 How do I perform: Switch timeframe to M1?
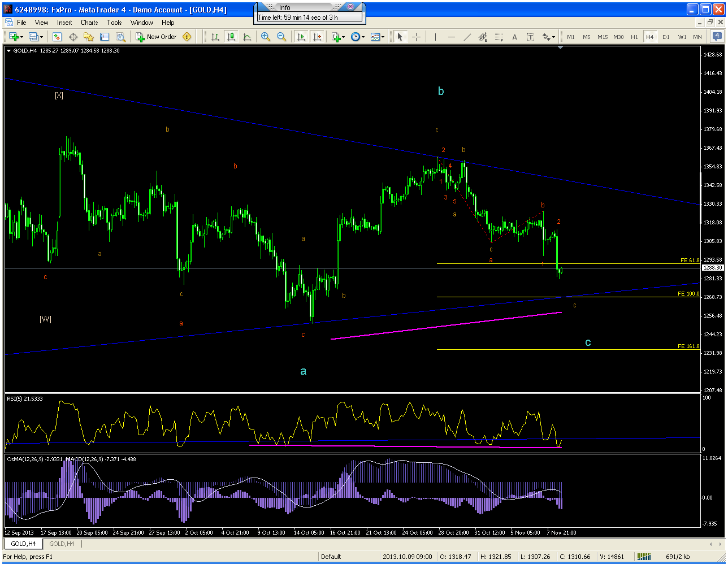point(571,37)
